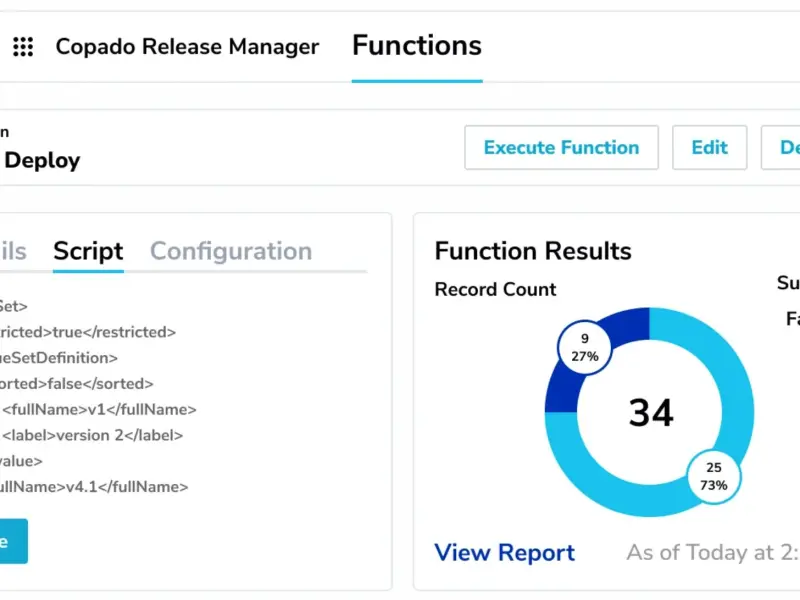Open the View Report link
800x600 pixels.
click(x=505, y=553)
